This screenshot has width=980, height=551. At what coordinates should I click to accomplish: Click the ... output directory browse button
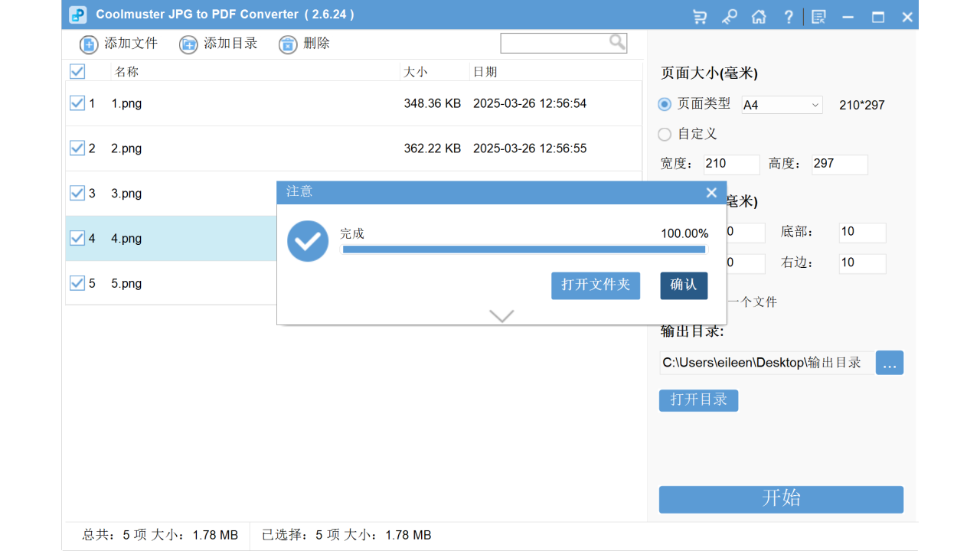point(889,362)
